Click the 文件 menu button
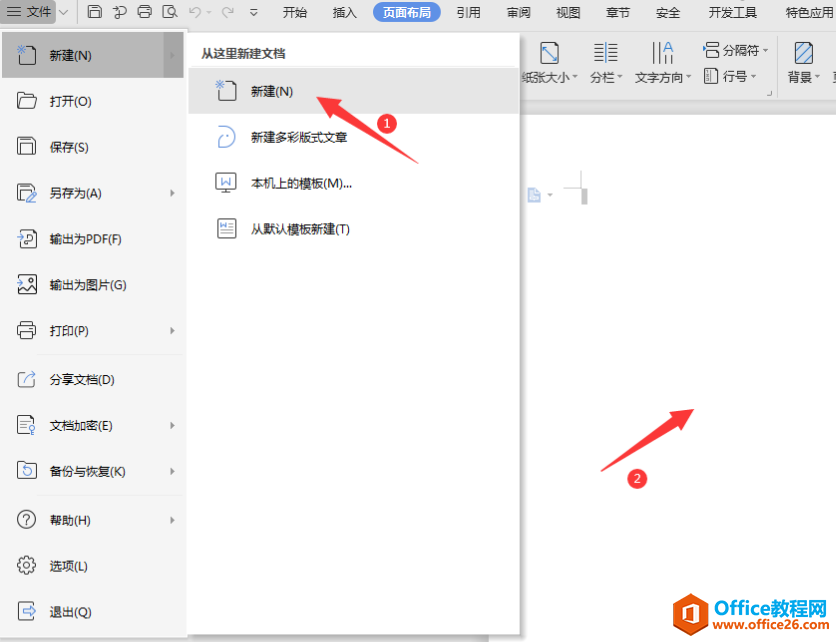836x642 pixels. tap(28, 12)
